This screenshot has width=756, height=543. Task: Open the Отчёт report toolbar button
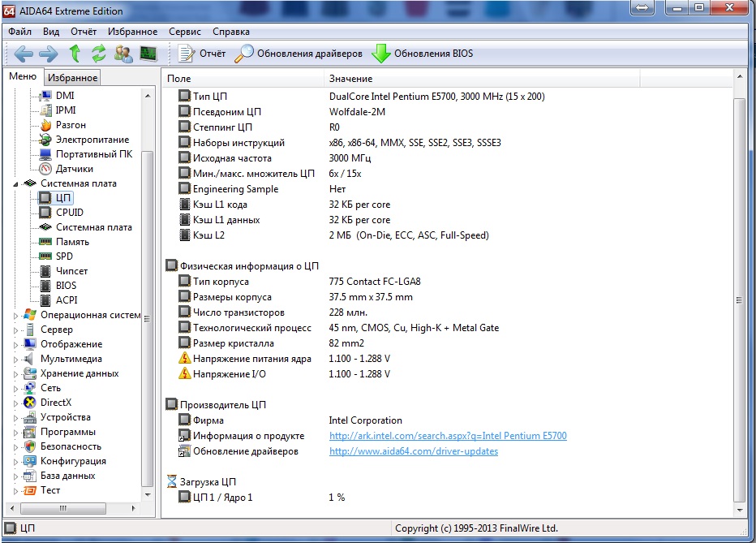(x=201, y=54)
